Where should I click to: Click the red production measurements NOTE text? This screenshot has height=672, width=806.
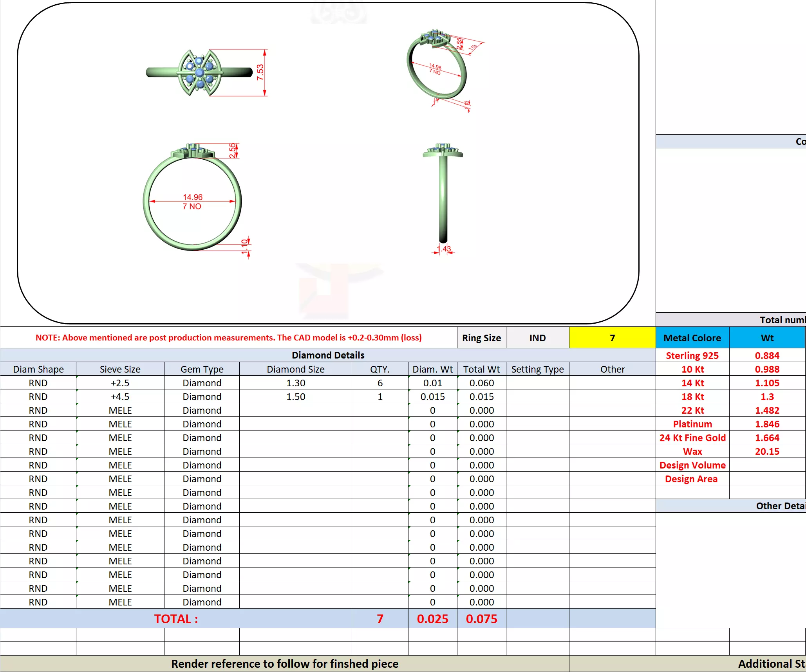tap(228, 337)
